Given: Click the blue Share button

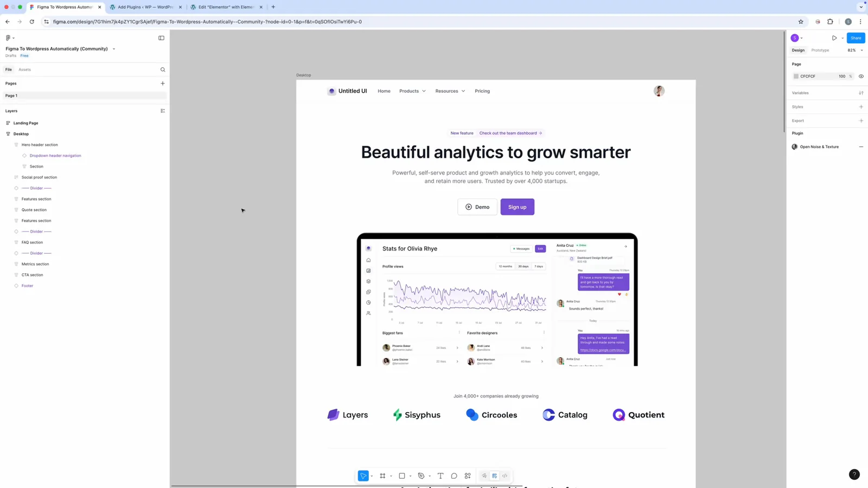Looking at the screenshot, I should click(856, 38).
